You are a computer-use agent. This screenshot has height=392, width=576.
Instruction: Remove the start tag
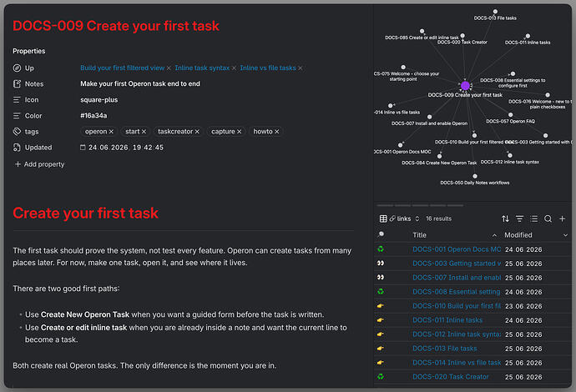click(144, 132)
